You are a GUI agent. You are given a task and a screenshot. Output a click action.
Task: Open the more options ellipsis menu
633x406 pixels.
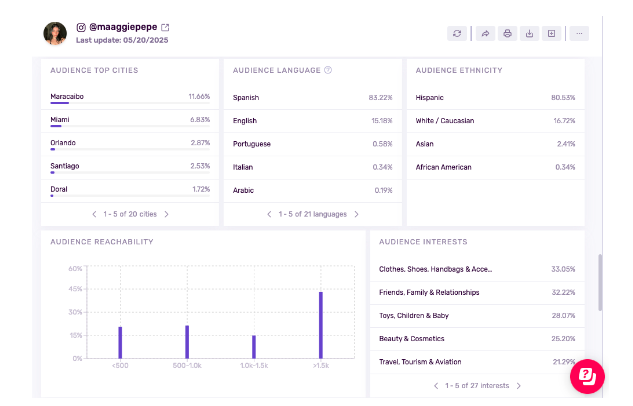579,33
